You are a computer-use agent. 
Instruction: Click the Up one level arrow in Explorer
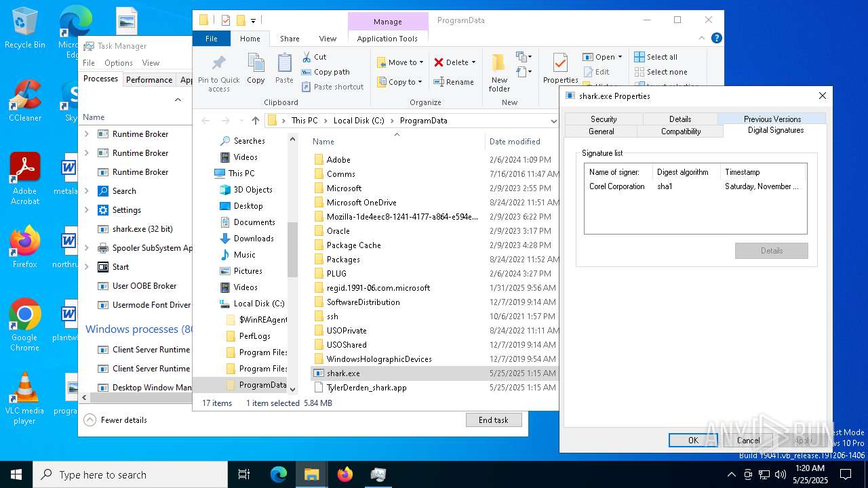click(x=255, y=121)
